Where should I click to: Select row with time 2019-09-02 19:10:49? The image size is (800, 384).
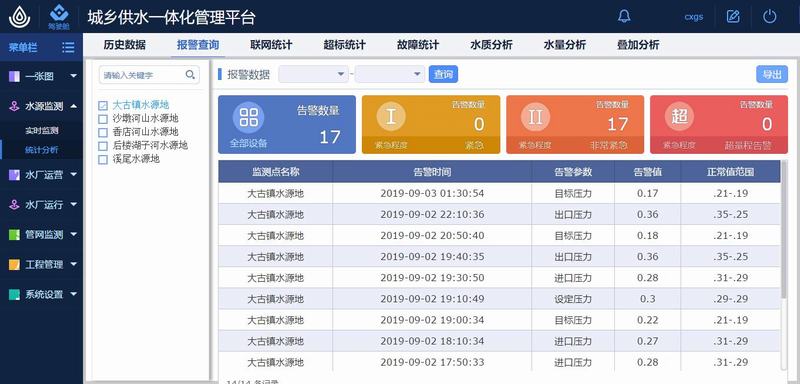499,299
